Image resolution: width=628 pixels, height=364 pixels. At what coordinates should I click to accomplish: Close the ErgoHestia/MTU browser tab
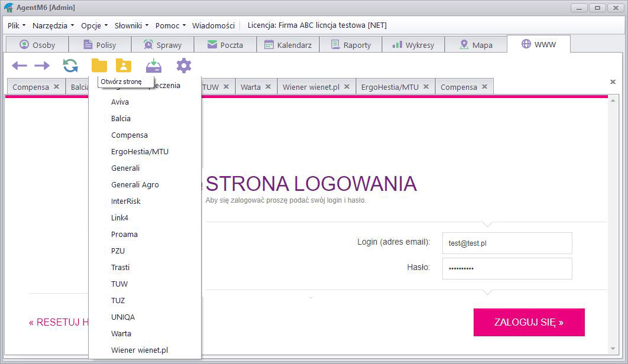coord(426,86)
